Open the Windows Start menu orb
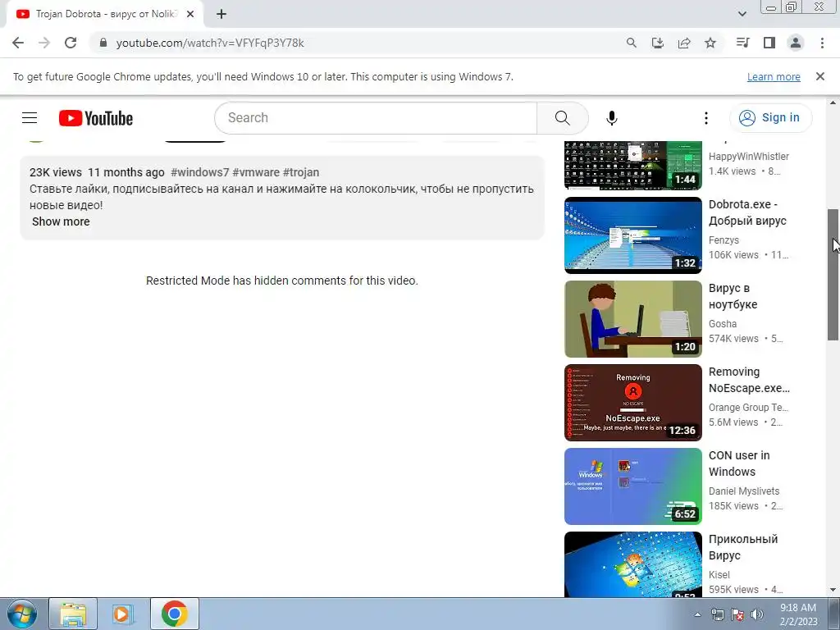This screenshot has width=840, height=630. click(21, 614)
